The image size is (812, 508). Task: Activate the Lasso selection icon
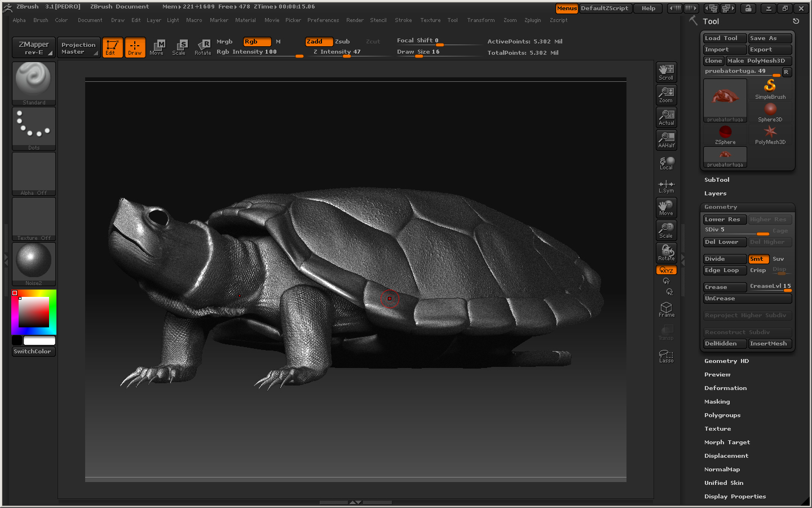point(666,356)
